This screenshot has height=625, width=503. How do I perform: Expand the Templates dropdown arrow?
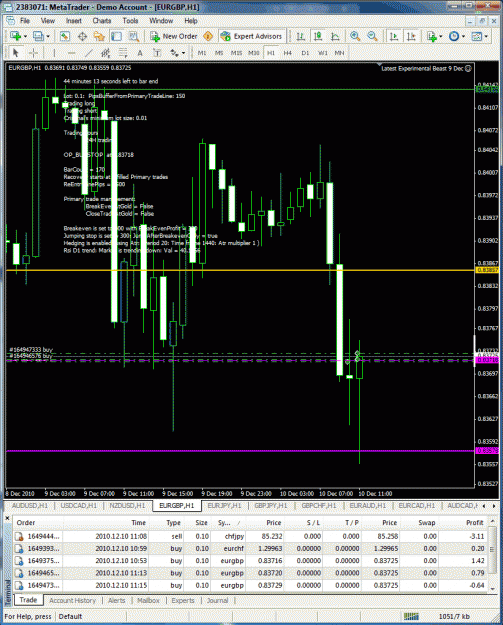click(x=486, y=36)
